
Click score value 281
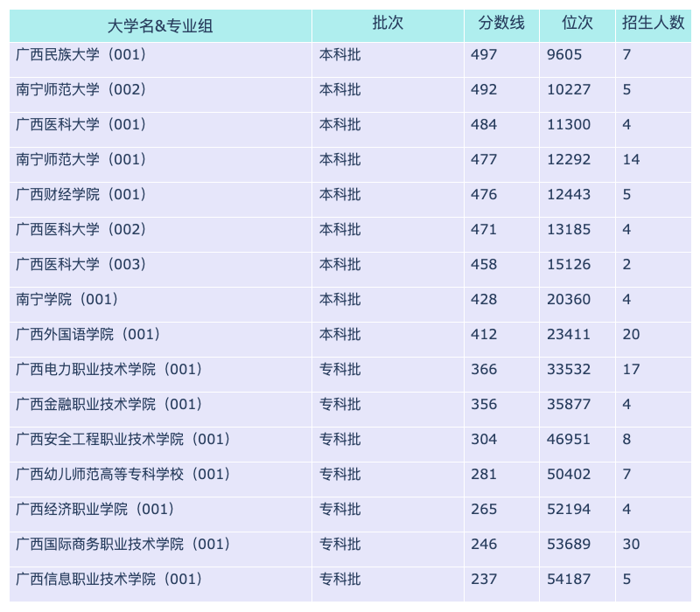(x=484, y=474)
